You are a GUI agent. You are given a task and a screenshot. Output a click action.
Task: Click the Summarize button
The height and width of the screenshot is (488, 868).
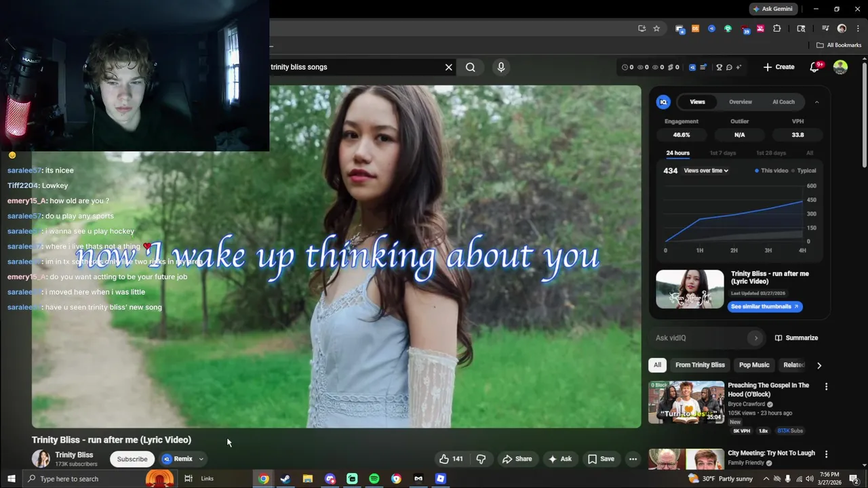(796, 338)
